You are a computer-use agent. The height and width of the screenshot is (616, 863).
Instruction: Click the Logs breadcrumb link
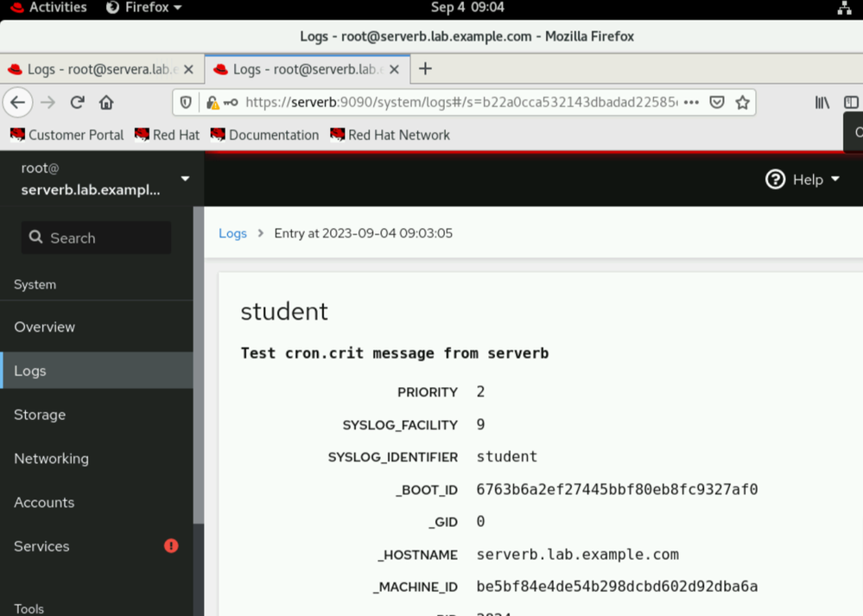coord(232,233)
